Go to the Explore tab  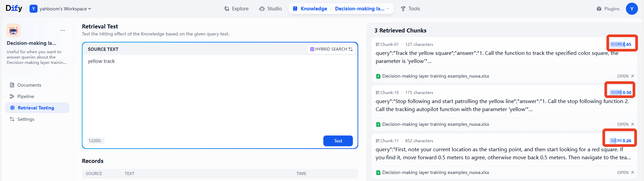(236, 9)
